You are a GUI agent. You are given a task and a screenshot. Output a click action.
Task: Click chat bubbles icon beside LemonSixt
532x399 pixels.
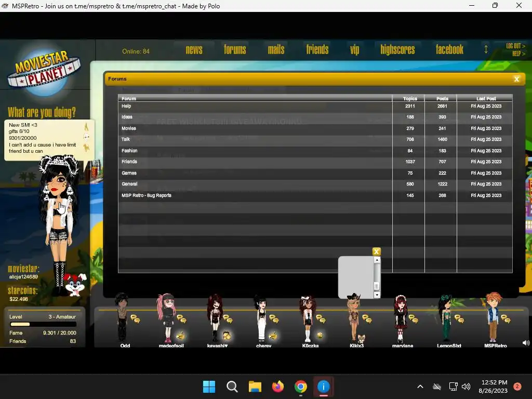(459, 319)
